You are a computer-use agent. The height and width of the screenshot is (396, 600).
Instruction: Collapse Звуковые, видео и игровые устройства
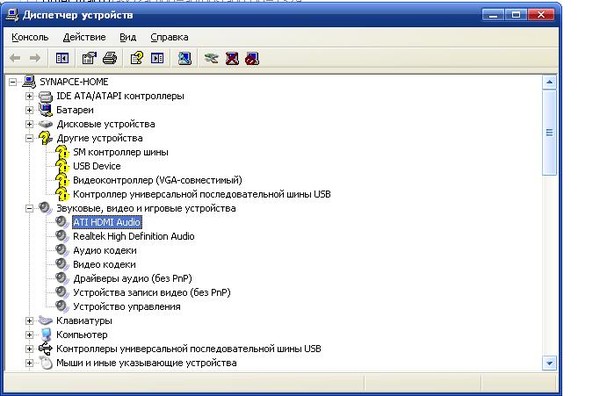point(29,209)
